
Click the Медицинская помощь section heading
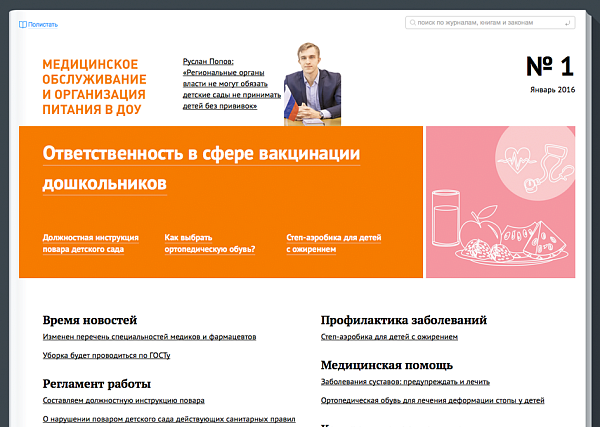pos(386,365)
